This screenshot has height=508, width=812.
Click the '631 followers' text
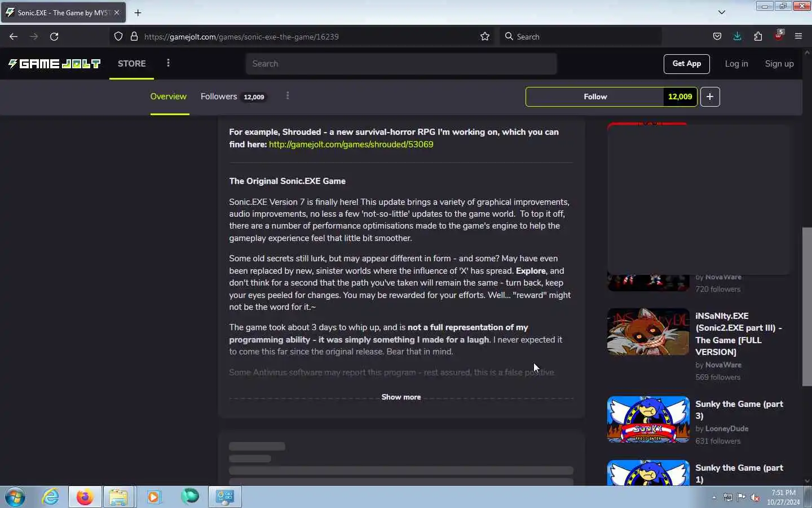(x=718, y=441)
